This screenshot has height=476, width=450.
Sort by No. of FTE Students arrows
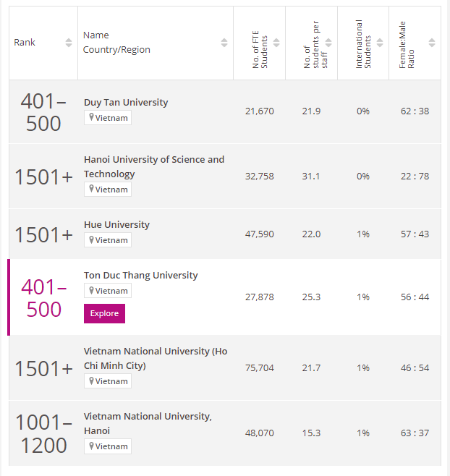tap(276, 43)
